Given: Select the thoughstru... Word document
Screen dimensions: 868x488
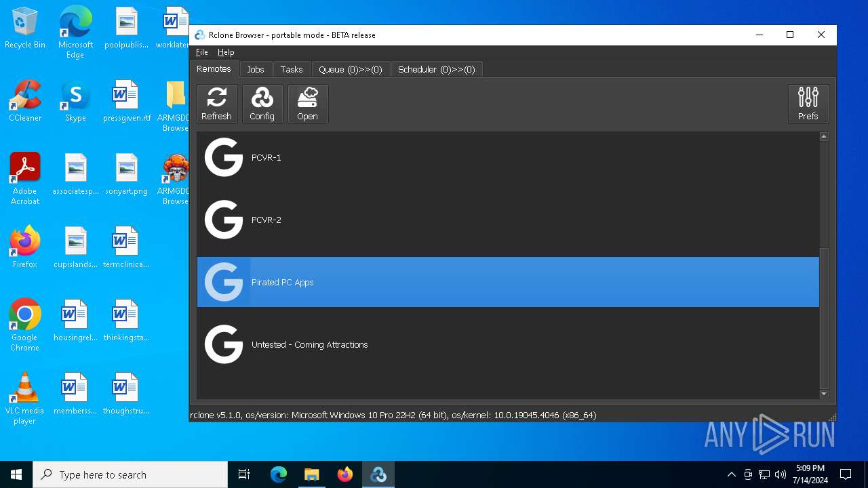Looking at the screenshot, I should click(126, 394).
